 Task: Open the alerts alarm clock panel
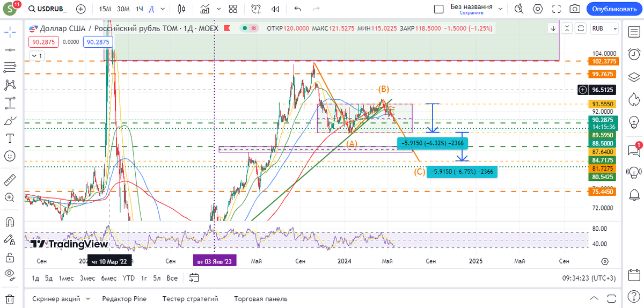(x=633, y=54)
